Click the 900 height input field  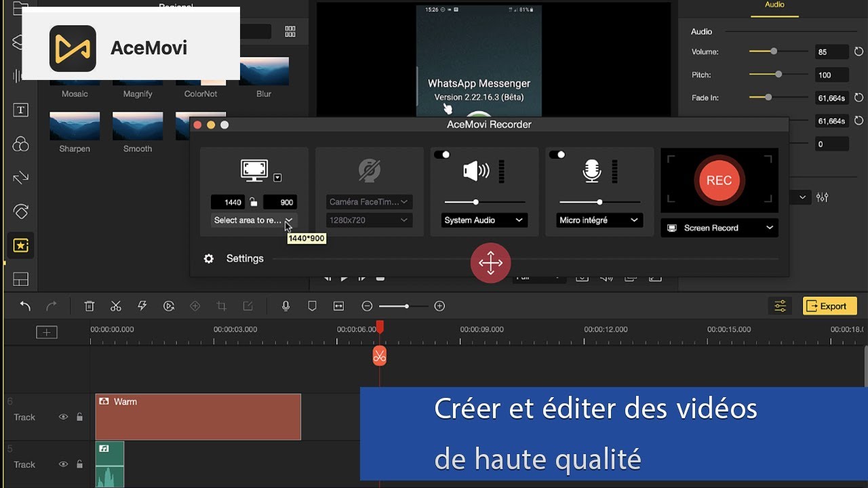(x=280, y=202)
